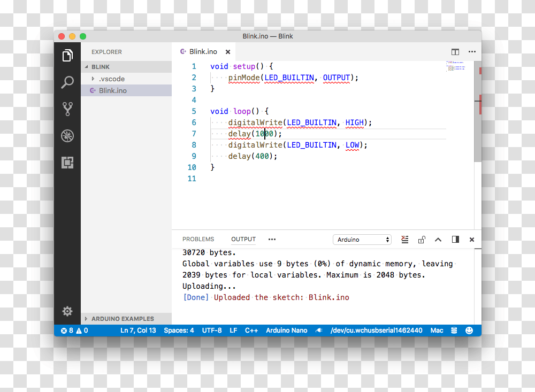Close the Blink.ino editor tab
Image resolution: width=535 pixels, height=392 pixels.
point(228,52)
